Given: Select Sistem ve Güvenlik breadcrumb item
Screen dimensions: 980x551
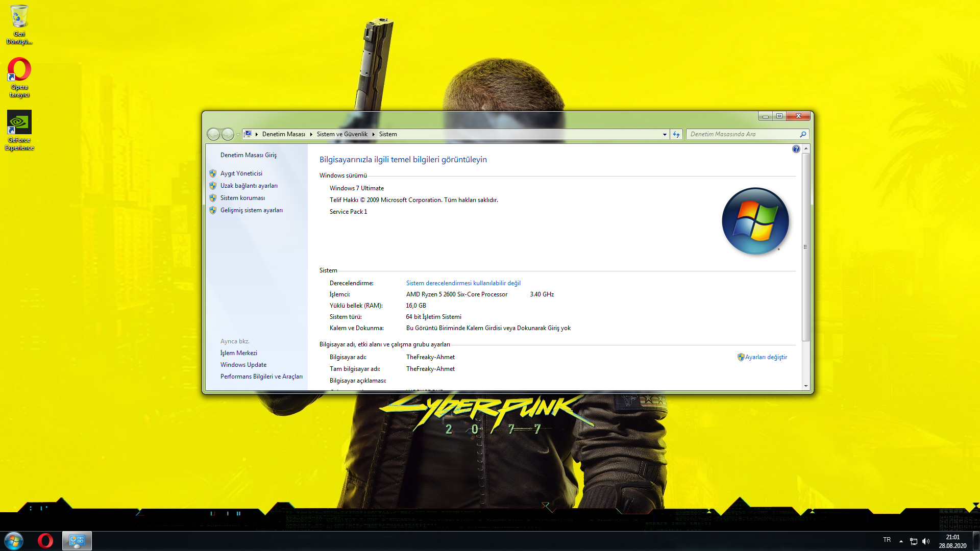Looking at the screenshot, I should 342,134.
